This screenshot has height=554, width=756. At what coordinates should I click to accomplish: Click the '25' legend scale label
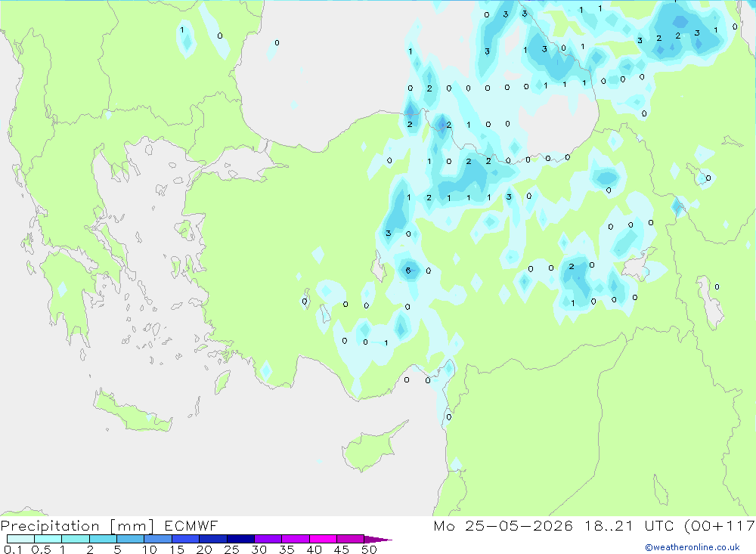coord(232,549)
